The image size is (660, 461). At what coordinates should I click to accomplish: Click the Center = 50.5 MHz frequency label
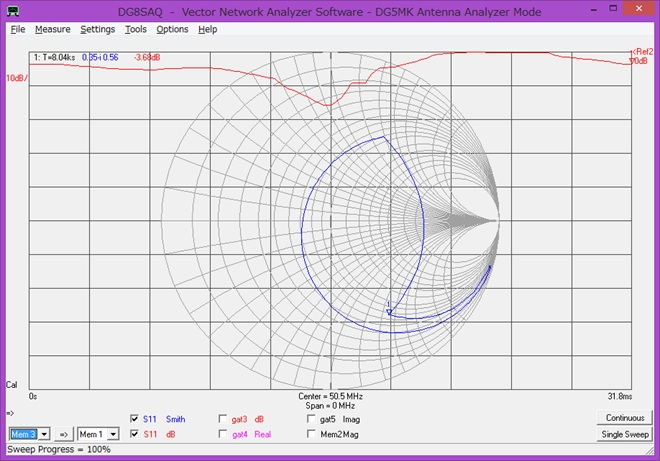tap(329, 396)
